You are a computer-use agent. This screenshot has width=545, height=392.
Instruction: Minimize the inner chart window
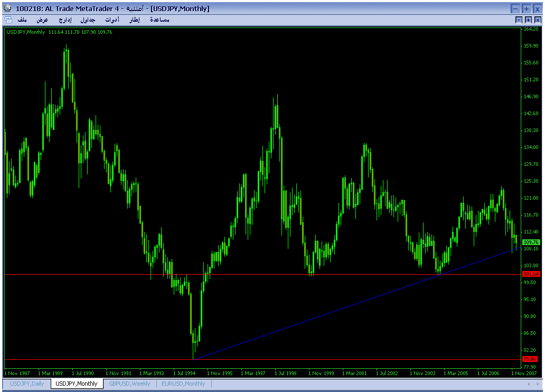pyautogui.click(x=519, y=20)
